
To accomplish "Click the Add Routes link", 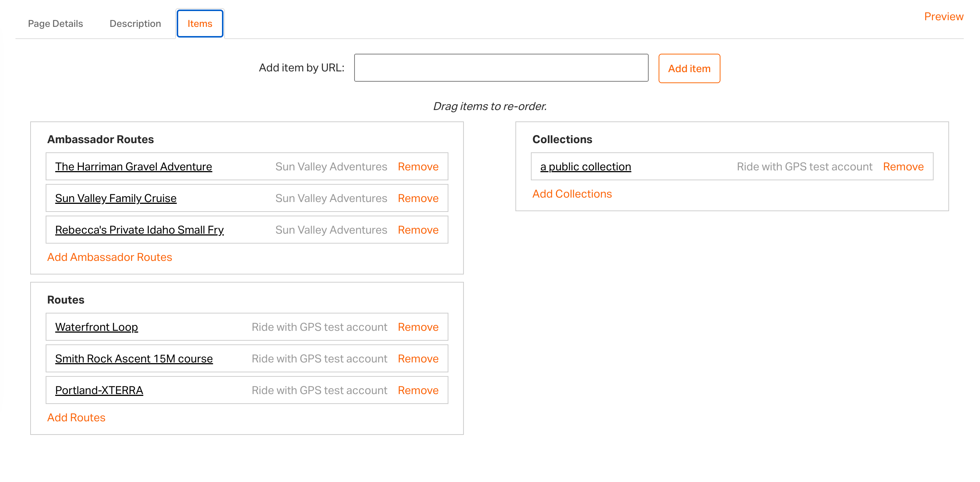I will click(x=76, y=417).
